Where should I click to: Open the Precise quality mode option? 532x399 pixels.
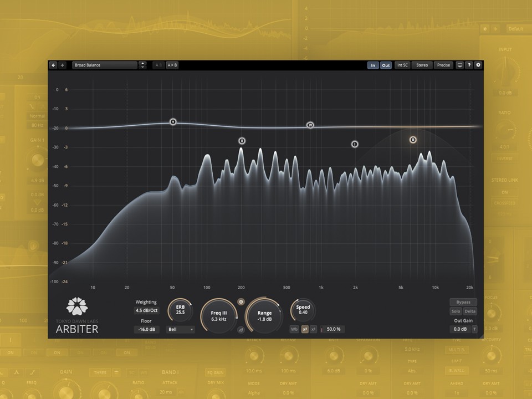pos(443,65)
